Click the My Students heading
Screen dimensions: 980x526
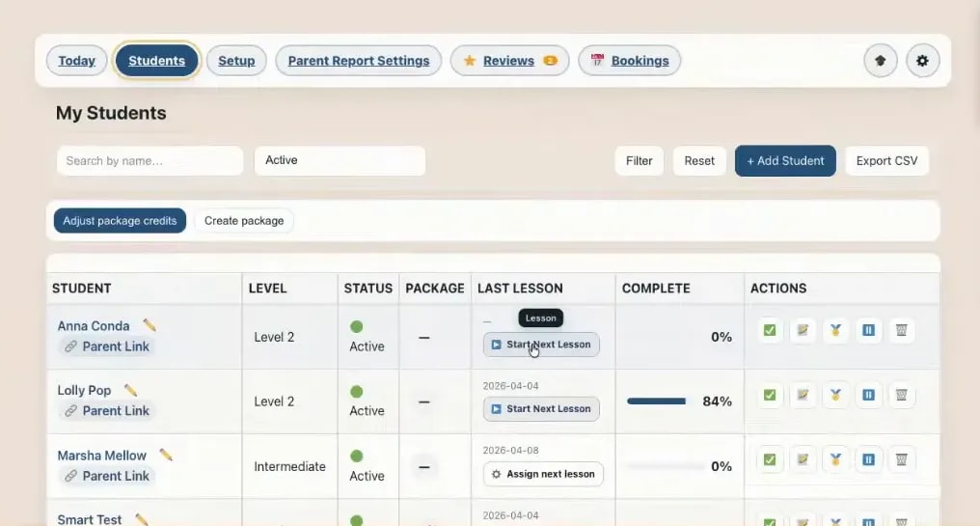click(111, 113)
